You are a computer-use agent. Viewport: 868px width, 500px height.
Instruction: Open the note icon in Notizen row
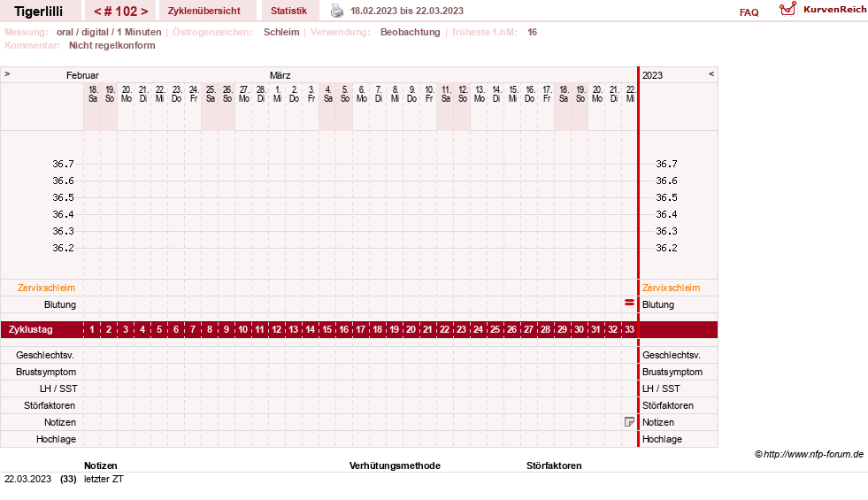[x=629, y=422]
